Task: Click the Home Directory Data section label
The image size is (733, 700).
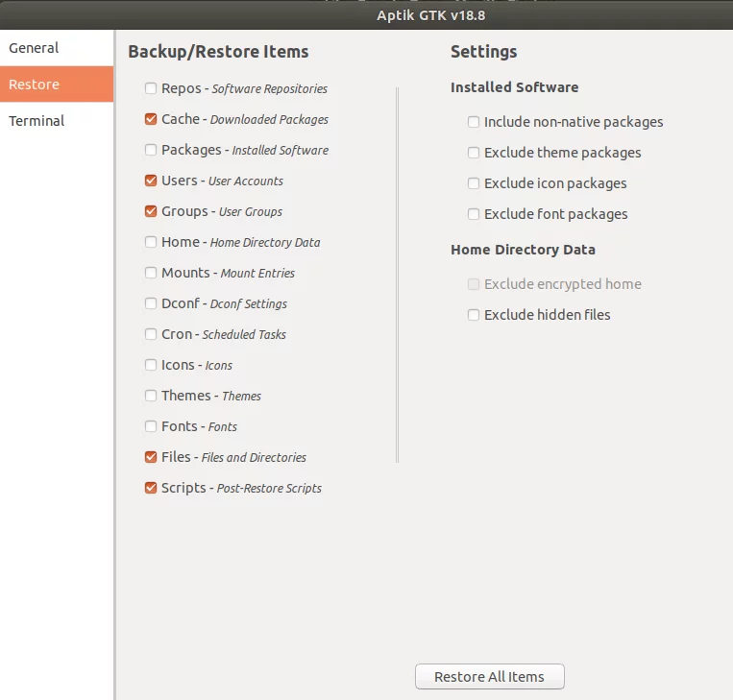Action: 524,250
